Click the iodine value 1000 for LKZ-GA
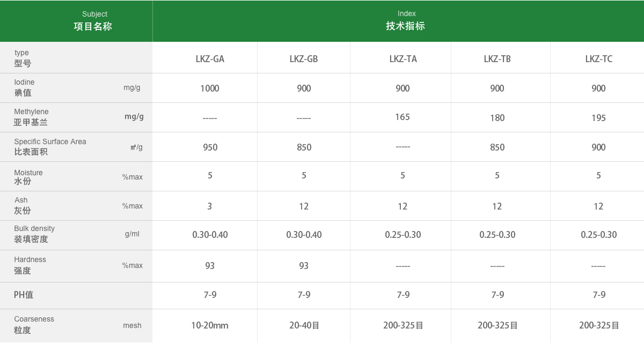This screenshot has height=343, width=644. point(210,88)
